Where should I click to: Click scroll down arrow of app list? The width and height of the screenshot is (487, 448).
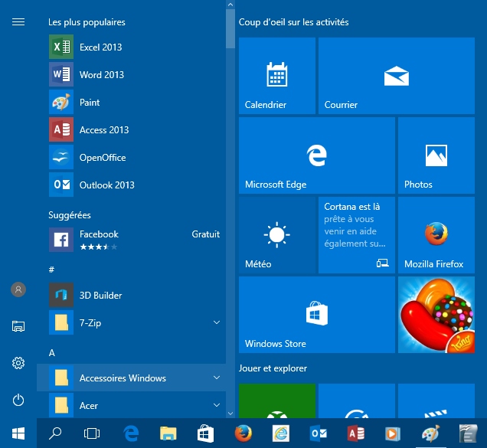(x=230, y=414)
